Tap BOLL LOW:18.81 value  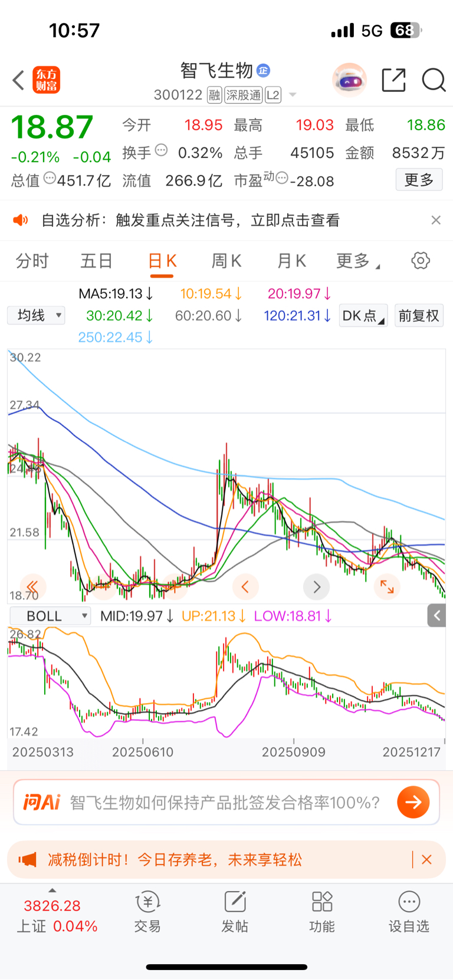[x=293, y=616]
